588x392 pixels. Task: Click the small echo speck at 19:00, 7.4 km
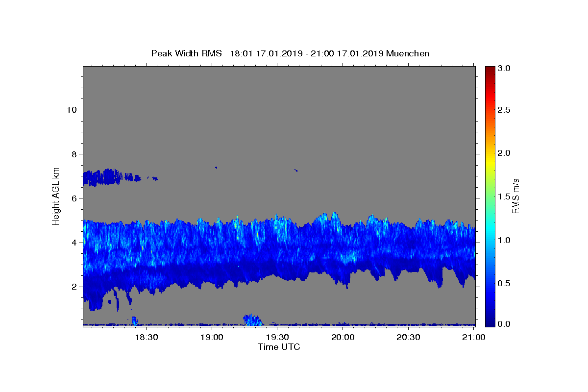216,168
